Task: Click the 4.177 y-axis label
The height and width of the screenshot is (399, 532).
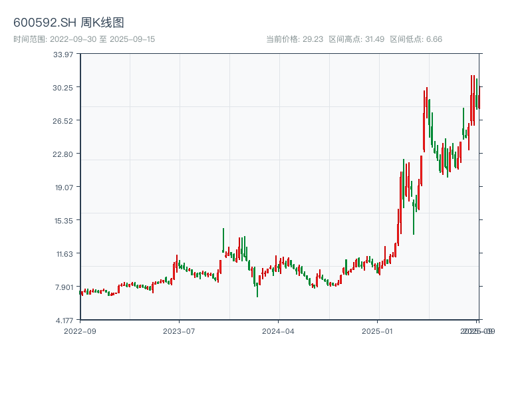Action: (x=65, y=321)
